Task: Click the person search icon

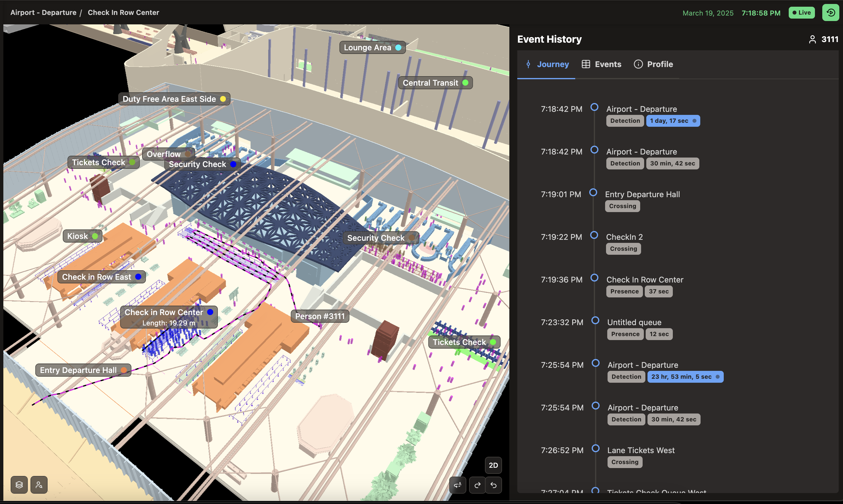Action: tap(39, 484)
